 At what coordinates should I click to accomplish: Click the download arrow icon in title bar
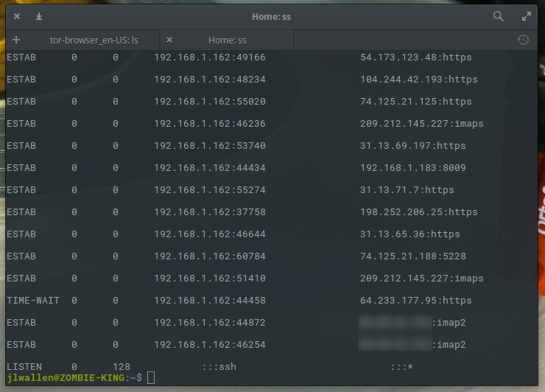pyautogui.click(x=39, y=16)
